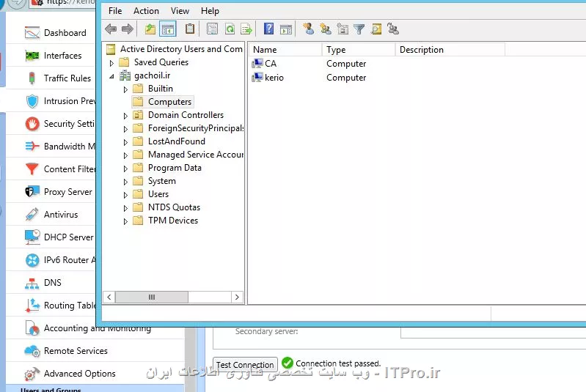Screen dimensions: 586x392
Task: Expand the Program Data container
Action: pyautogui.click(x=125, y=169)
